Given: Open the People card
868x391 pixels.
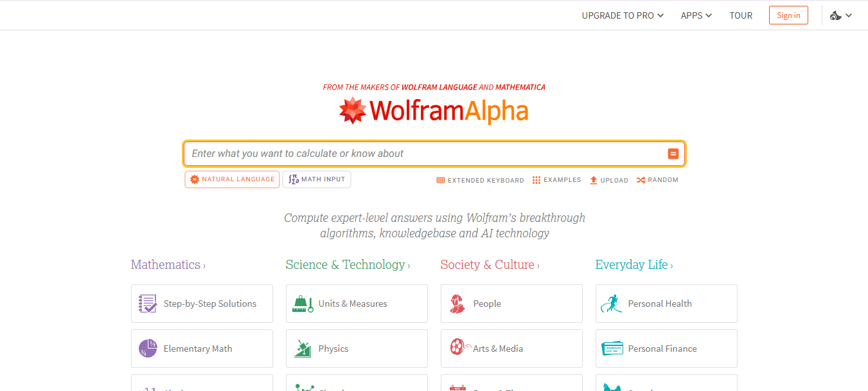Looking at the screenshot, I should coord(511,304).
